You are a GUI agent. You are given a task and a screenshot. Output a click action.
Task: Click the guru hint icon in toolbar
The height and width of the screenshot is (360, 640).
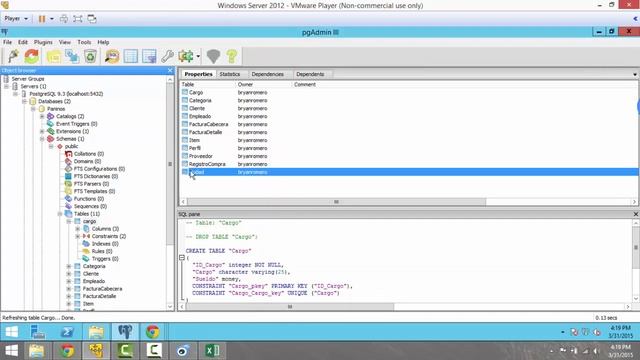pyautogui.click(x=213, y=56)
